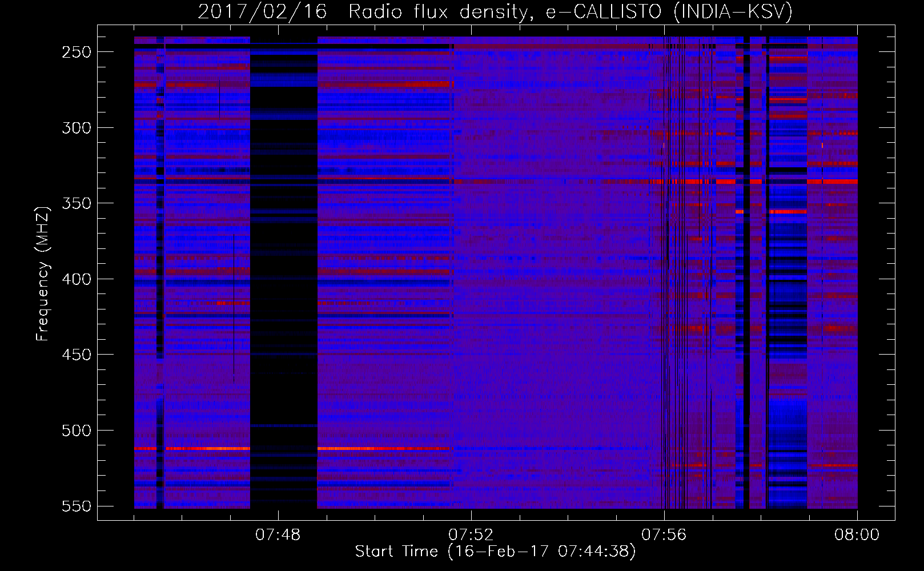
Task: Click the 'Start Time (16-Feb-17 07:44:38)' label
Action: pos(495,552)
